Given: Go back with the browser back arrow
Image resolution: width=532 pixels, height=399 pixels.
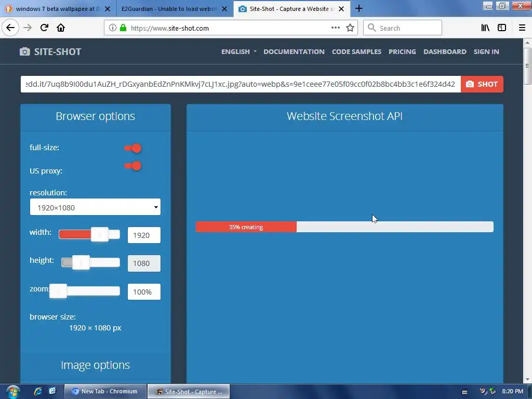Looking at the screenshot, I should [10, 28].
